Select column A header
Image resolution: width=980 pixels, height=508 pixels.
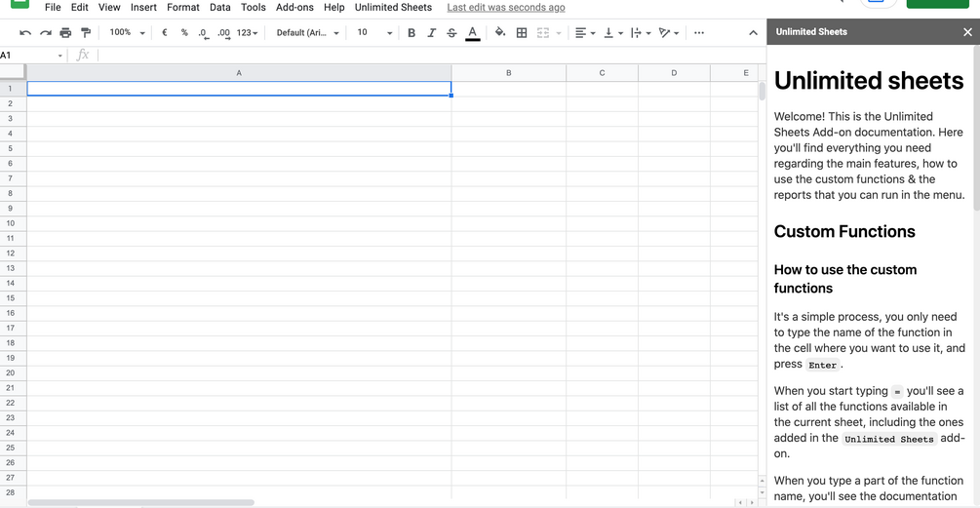(239, 73)
